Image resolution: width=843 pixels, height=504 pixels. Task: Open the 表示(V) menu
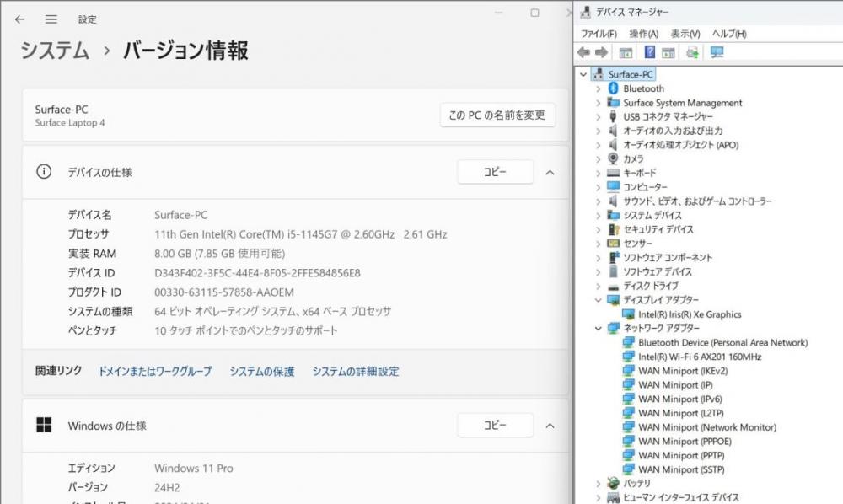[685, 34]
